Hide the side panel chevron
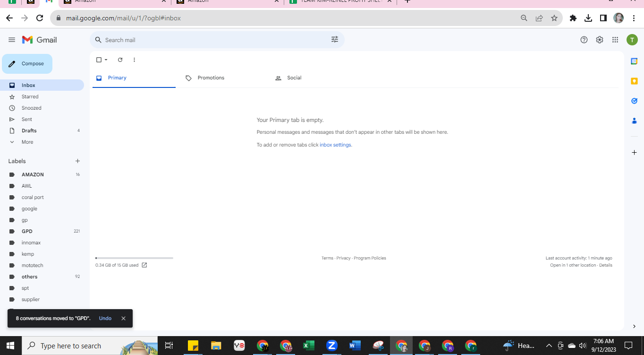Screen dimensions: 644x355 pos(634,326)
